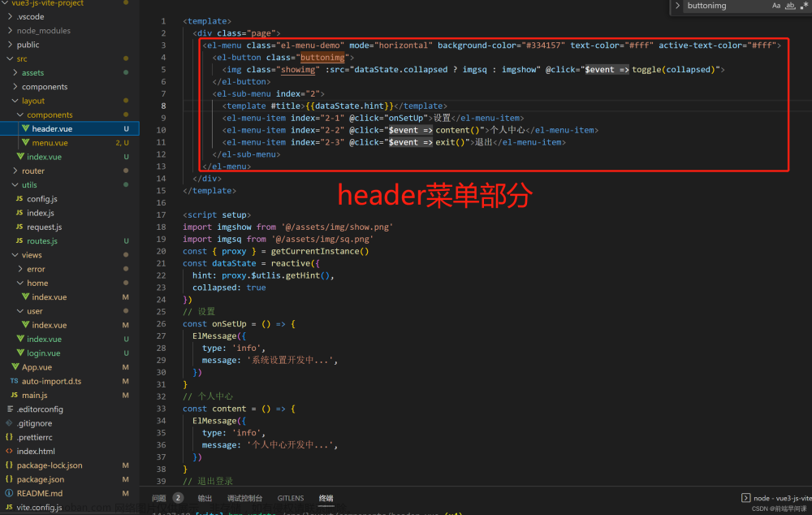Click getCurrentInstance() on line 20
812x515 pixels.
(320, 251)
